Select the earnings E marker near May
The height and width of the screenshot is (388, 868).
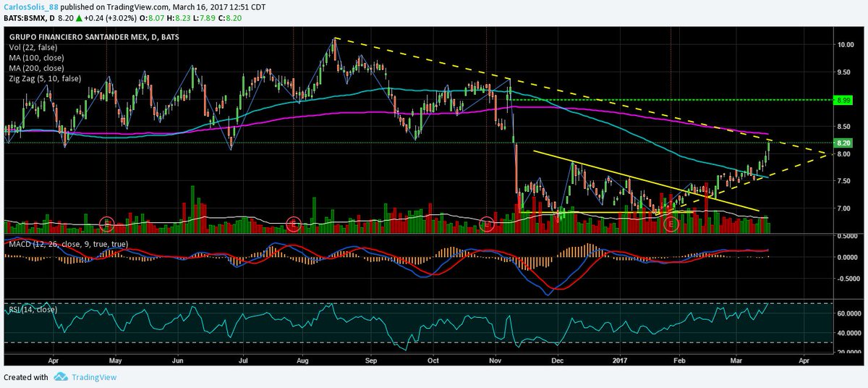(x=106, y=224)
